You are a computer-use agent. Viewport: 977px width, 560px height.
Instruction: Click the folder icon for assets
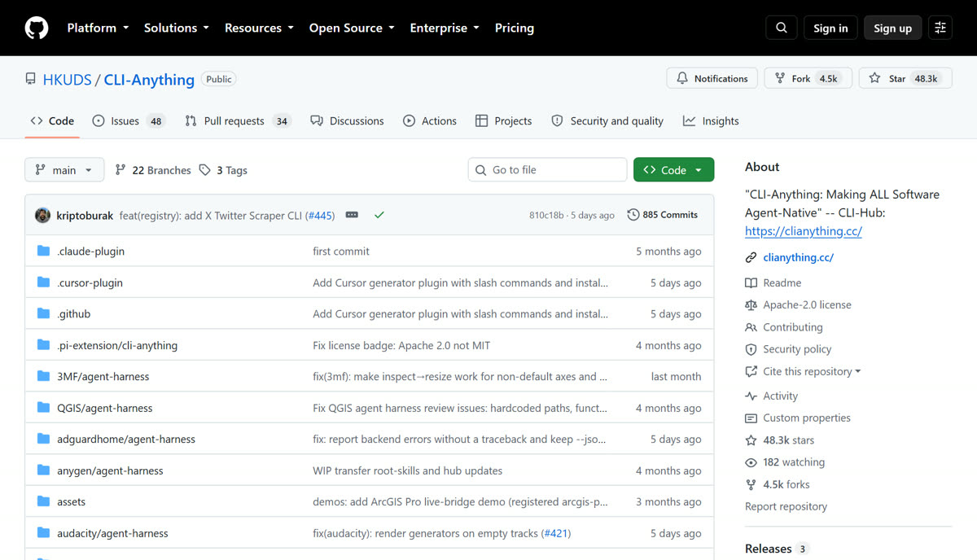point(43,501)
